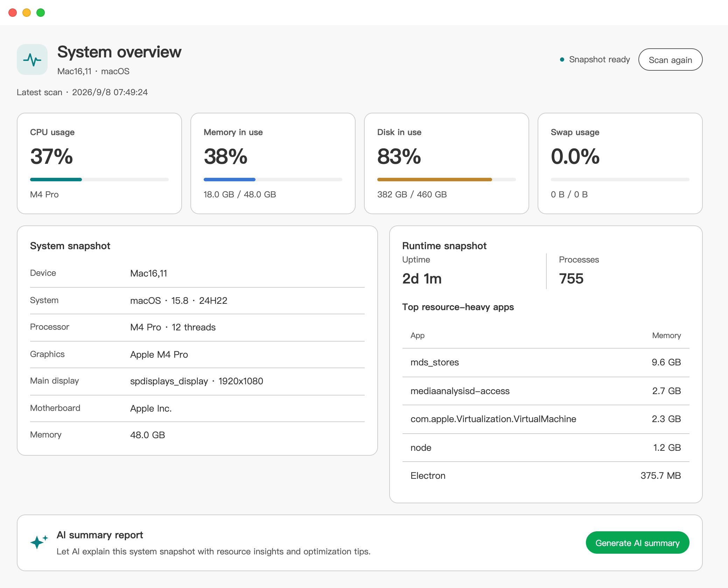Click the CPU usage progress bar
Viewport: 728px width, 588px height.
point(99,180)
